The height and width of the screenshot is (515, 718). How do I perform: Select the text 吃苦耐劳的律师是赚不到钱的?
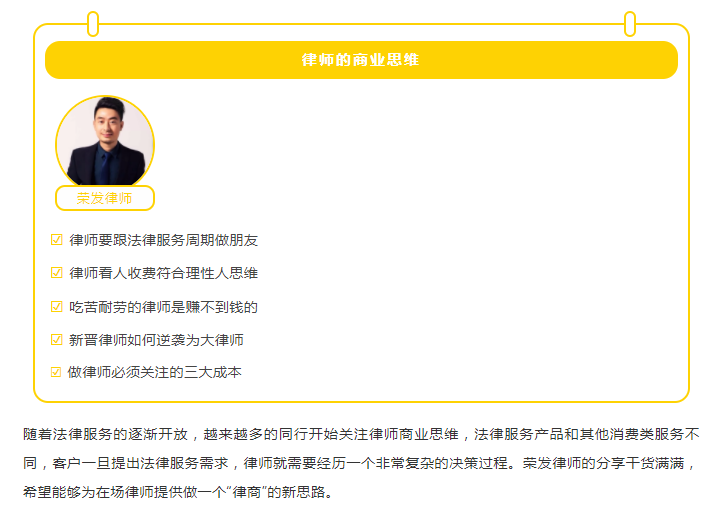point(163,307)
